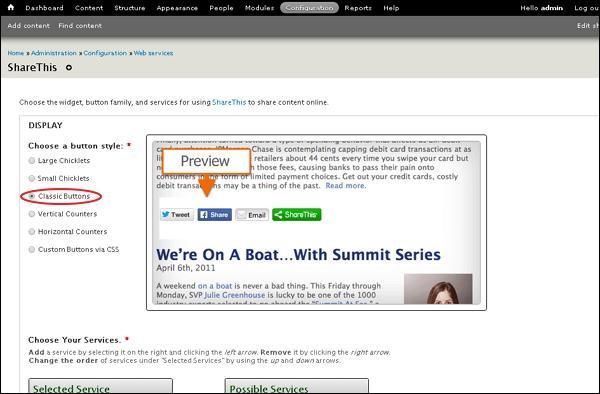Click the Find content shortcut
The image size is (600, 394).
click(80, 26)
